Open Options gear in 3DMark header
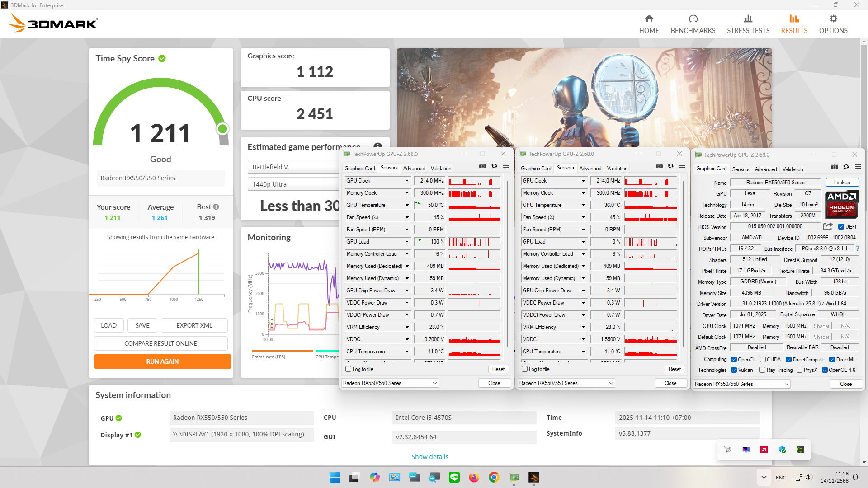This screenshot has height=488, width=868. pyautogui.click(x=833, y=19)
